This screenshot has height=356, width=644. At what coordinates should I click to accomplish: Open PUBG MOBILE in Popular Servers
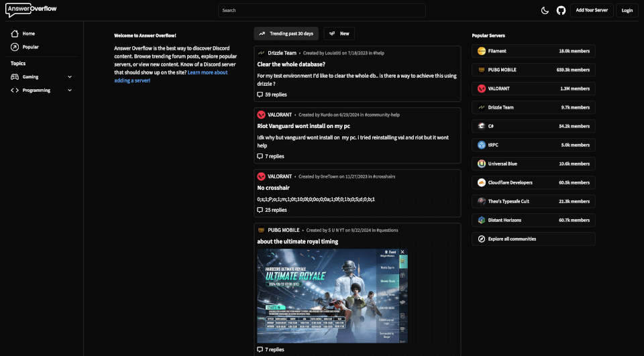tap(533, 70)
